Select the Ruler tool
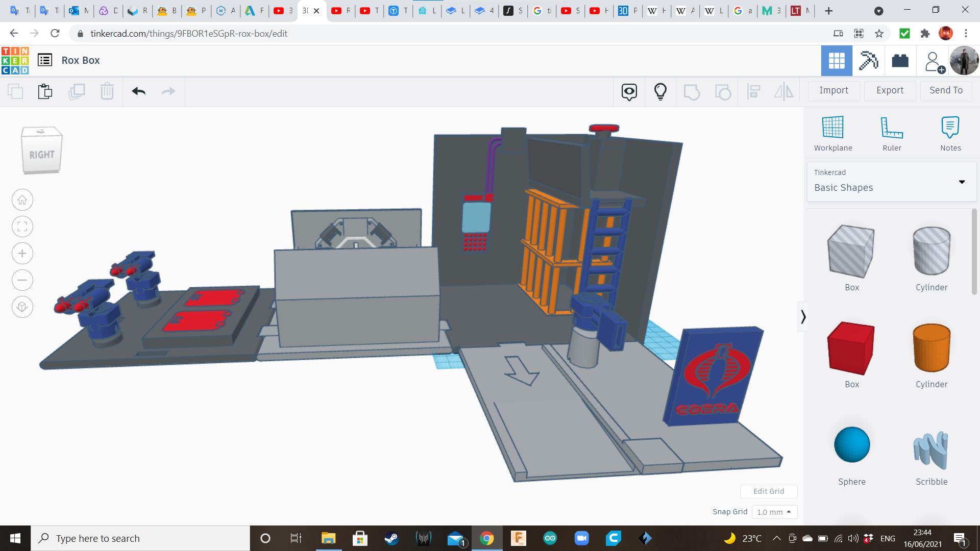Image resolution: width=980 pixels, height=551 pixels. (x=892, y=128)
